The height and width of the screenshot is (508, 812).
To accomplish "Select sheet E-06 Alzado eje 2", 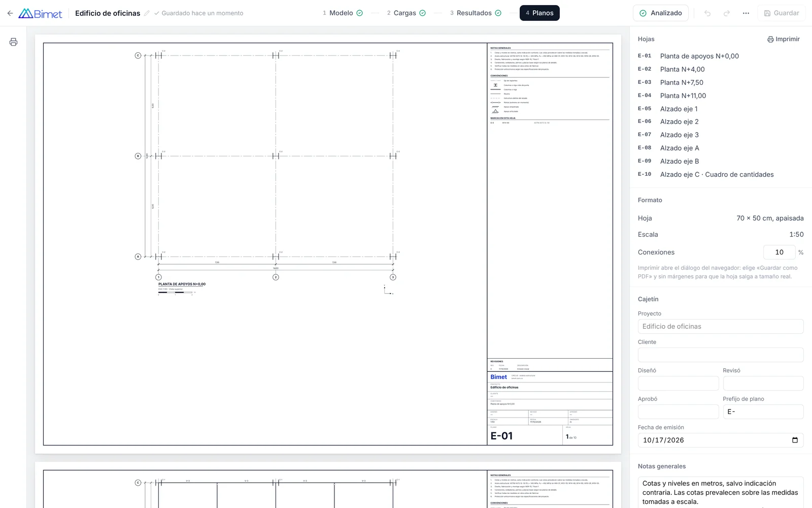I will click(x=721, y=121).
